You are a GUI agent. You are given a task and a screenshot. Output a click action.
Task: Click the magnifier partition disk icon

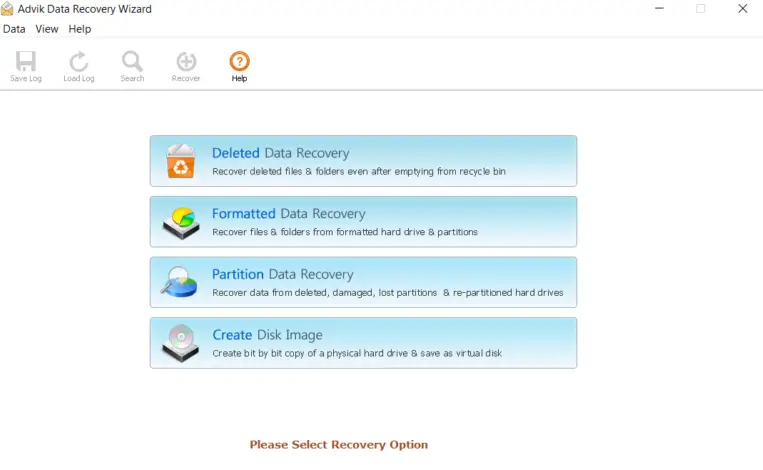coord(179,282)
